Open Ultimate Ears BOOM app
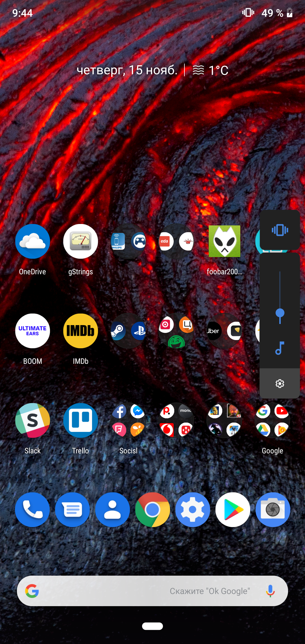 (x=32, y=331)
